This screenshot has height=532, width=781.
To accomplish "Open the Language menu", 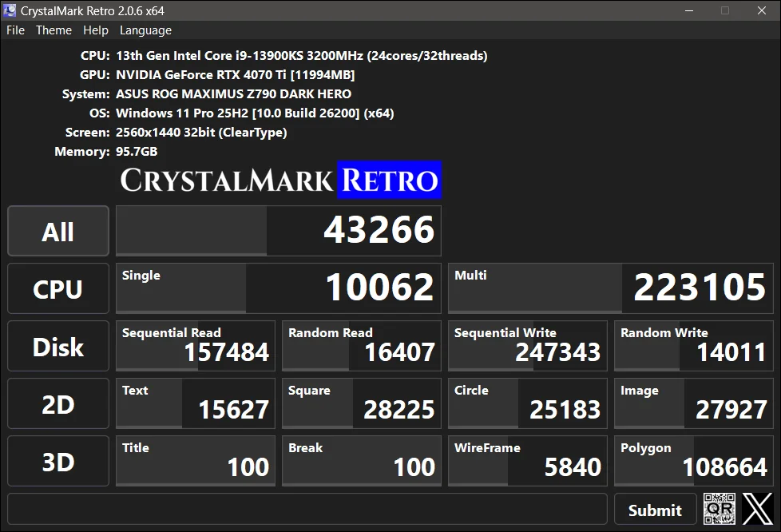I will coord(145,30).
